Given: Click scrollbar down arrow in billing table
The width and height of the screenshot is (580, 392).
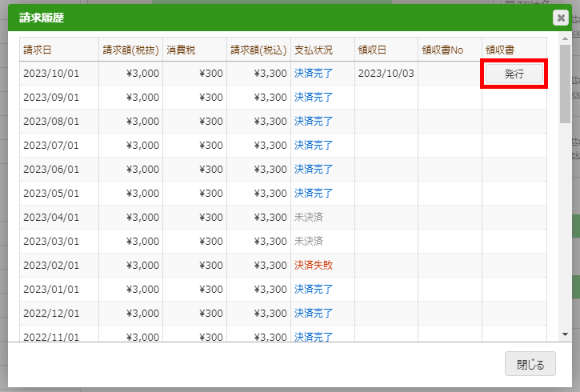Looking at the screenshot, I should 565,334.
